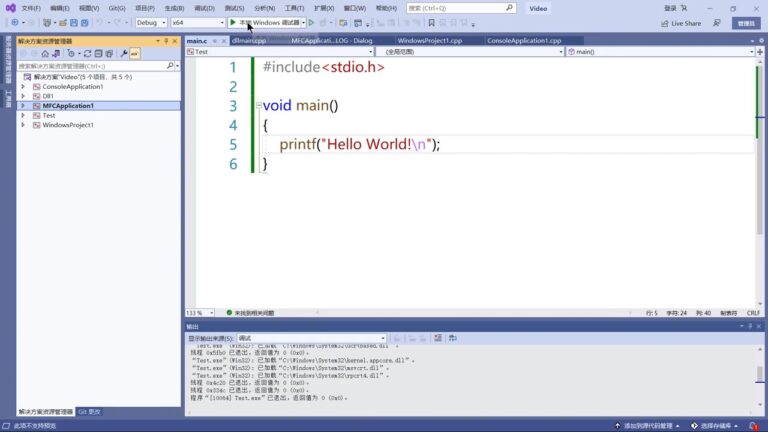Viewport: 768px width, 432px height.
Task: Click the bookmark toolbar icon
Action: pyautogui.click(x=432, y=23)
